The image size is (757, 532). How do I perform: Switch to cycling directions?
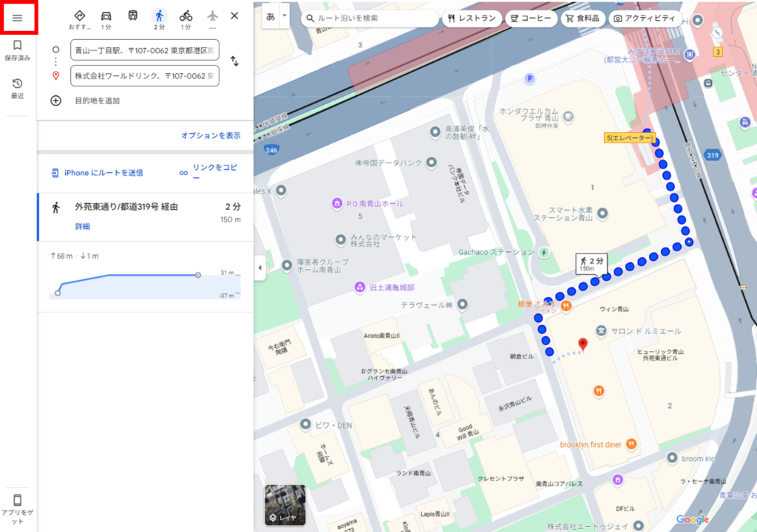(186, 19)
